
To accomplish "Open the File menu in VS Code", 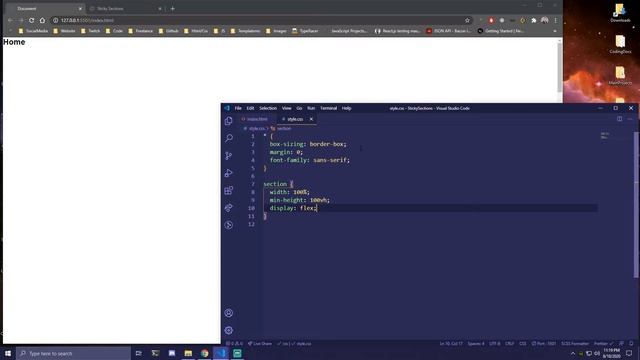I will [x=238, y=108].
